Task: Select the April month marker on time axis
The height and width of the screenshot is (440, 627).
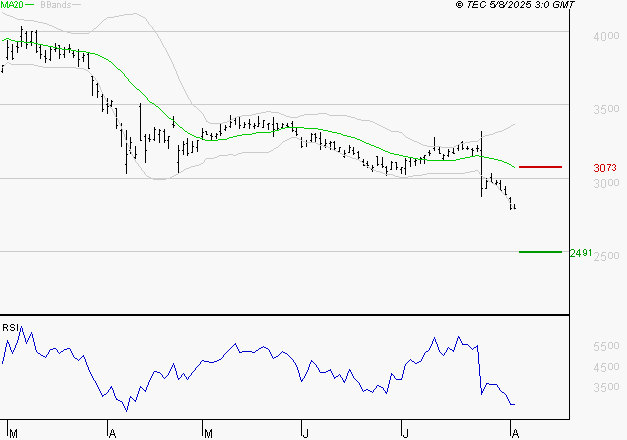Action: (109, 432)
